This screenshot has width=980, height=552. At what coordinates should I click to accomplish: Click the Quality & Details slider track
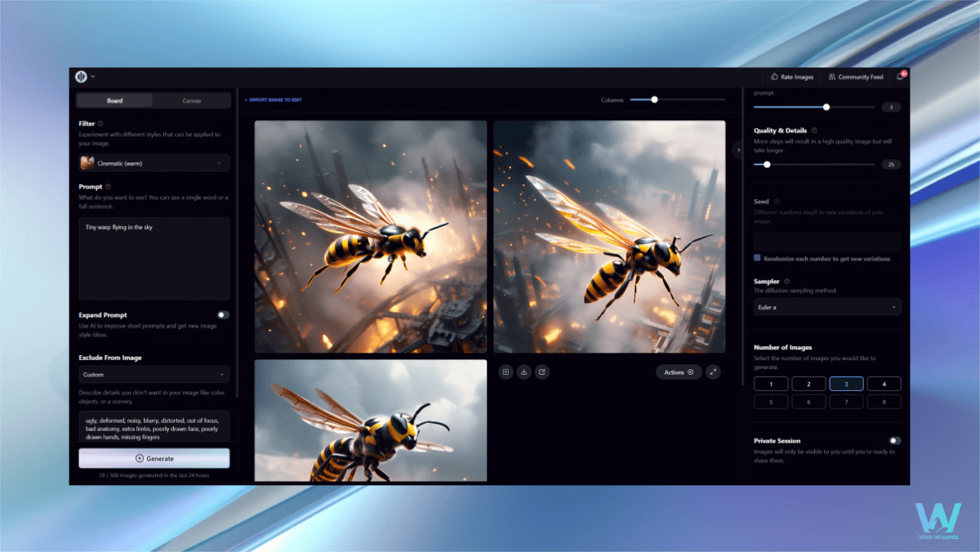[x=813, y=164]
